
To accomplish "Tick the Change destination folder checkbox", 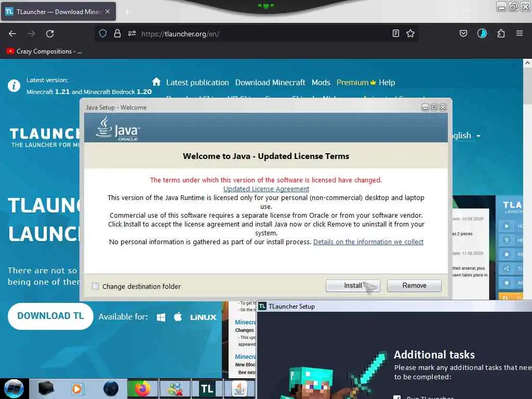I will tap(96, 286).
